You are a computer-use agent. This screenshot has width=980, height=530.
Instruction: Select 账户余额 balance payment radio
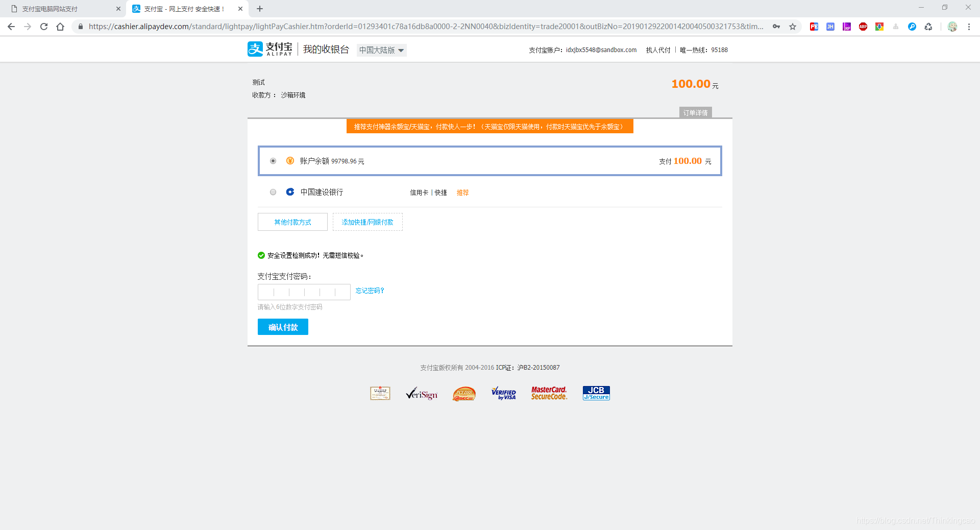[x=273, y=161]
